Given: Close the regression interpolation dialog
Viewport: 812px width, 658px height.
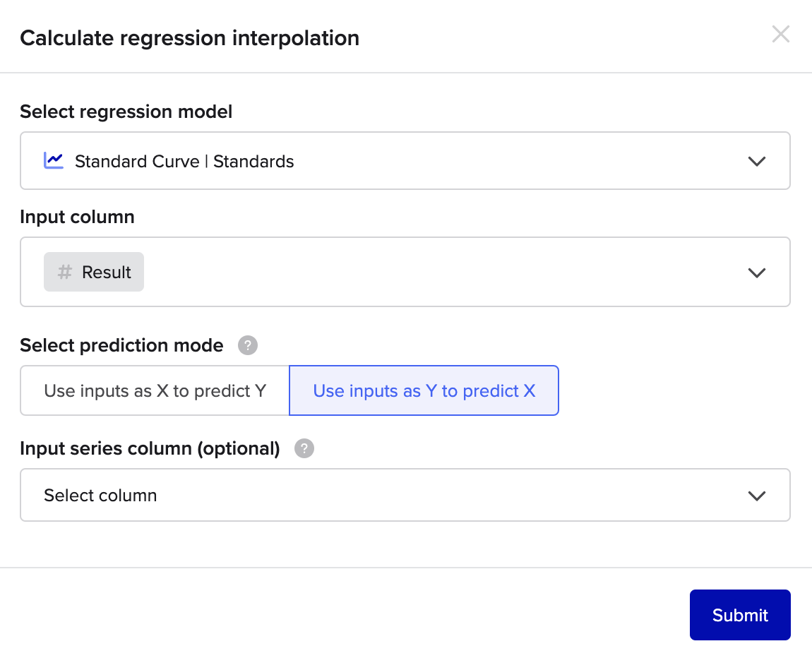Looking at the screenshot, I should coord(780,34).
